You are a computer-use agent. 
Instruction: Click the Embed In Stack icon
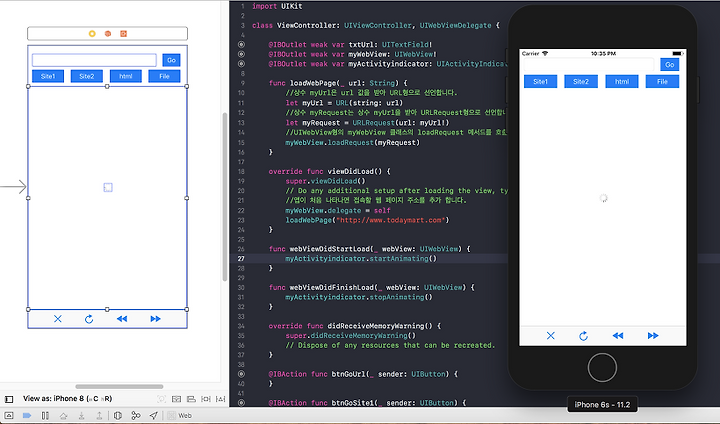click(x=176, y=399)
